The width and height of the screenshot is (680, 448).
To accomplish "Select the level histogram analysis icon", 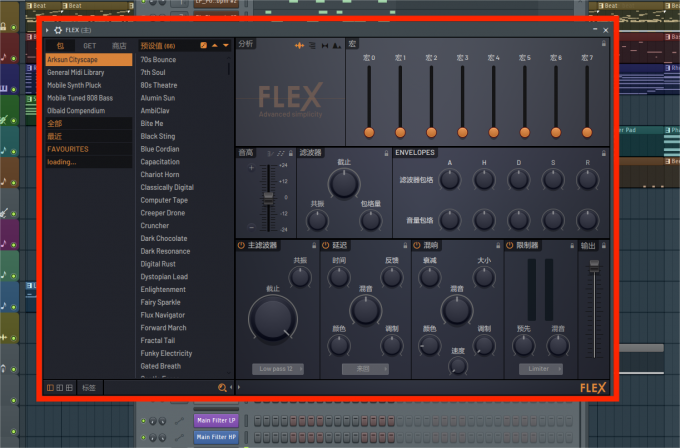I will pos(337,45).
